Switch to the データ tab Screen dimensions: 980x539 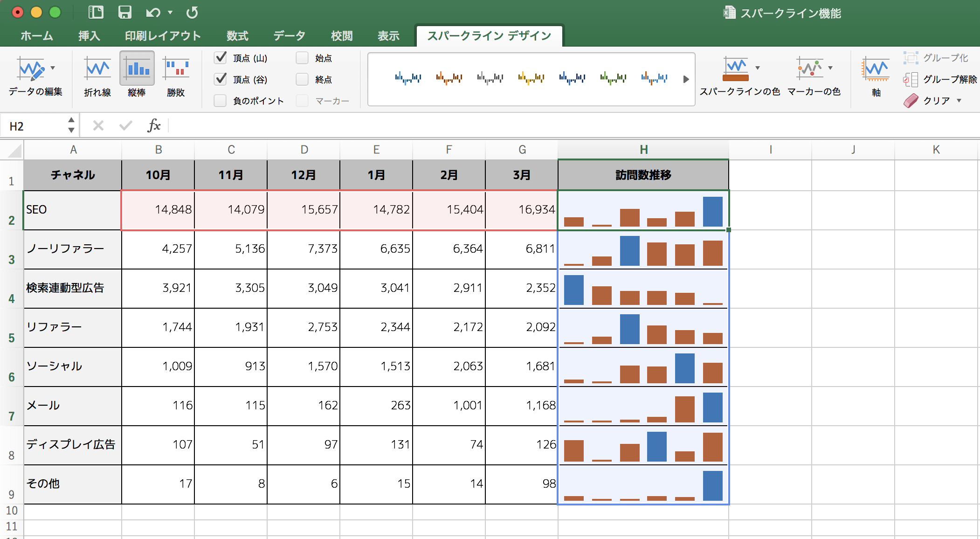pos(289,36)
